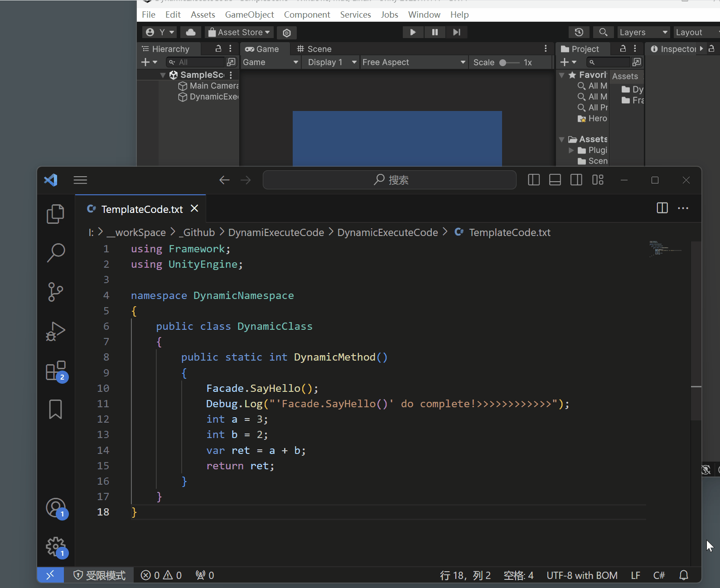Open Unity account Y dropdown
The height and width of the screenshot is (588, 720).
pos(159,32)
